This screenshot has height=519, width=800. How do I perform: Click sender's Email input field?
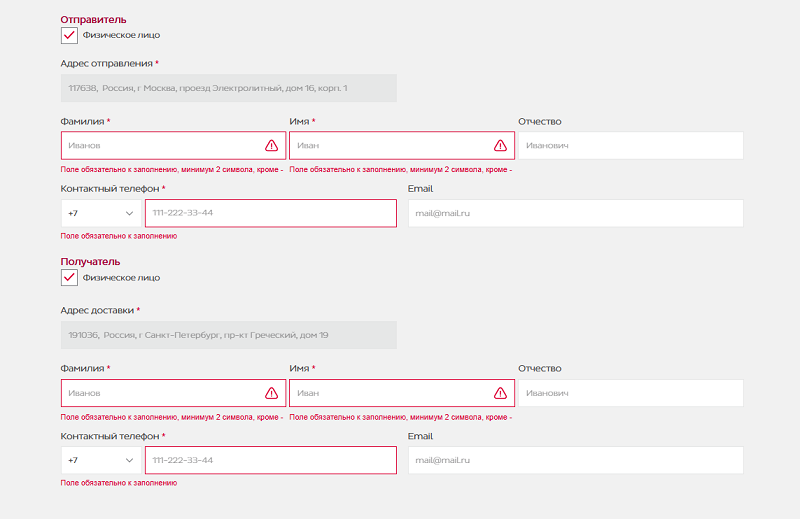(575, 213)
